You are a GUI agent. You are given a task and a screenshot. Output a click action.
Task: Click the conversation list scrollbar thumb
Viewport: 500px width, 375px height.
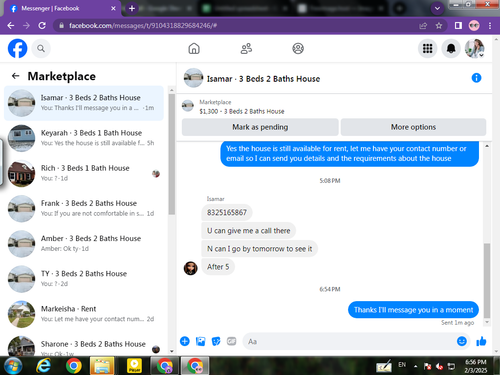(172, 153)
